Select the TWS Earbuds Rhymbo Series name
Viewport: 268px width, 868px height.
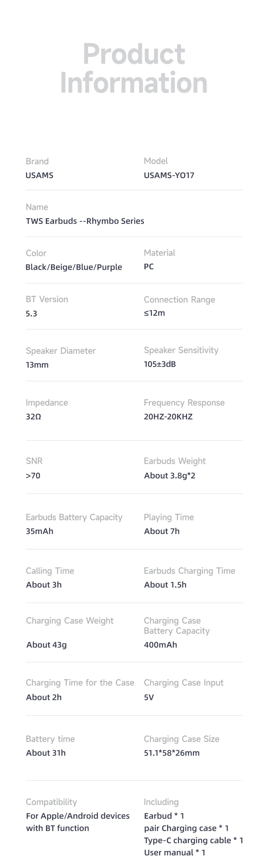click(x=85, y=221)
